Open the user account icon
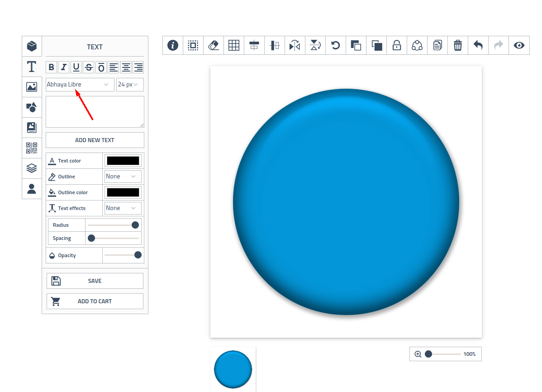542x392 pixels. tap(32, 189)
